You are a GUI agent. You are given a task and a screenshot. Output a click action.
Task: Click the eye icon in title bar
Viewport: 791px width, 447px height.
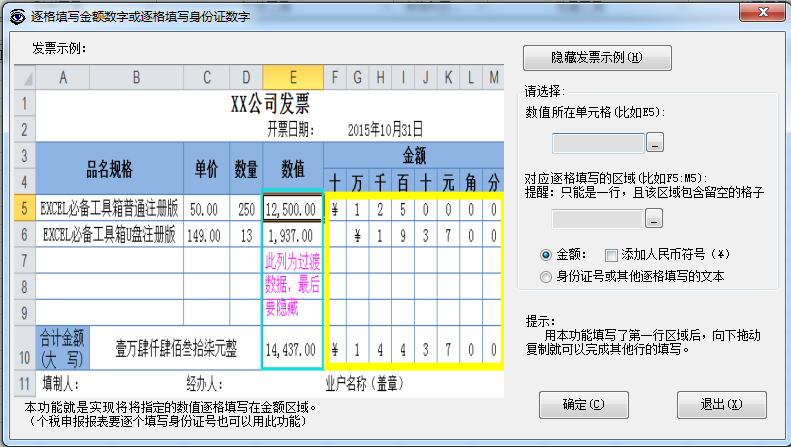(15, 12)
